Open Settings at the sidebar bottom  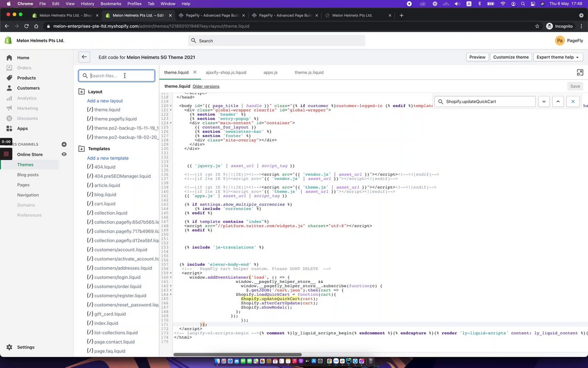click(26, 347)
